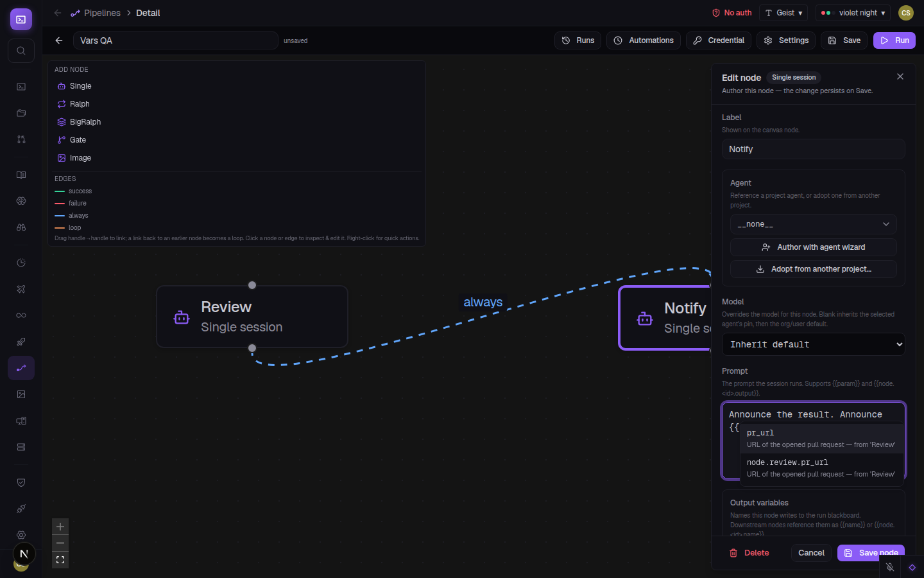Click the search icon in left sidebar

tap(21, 51)
